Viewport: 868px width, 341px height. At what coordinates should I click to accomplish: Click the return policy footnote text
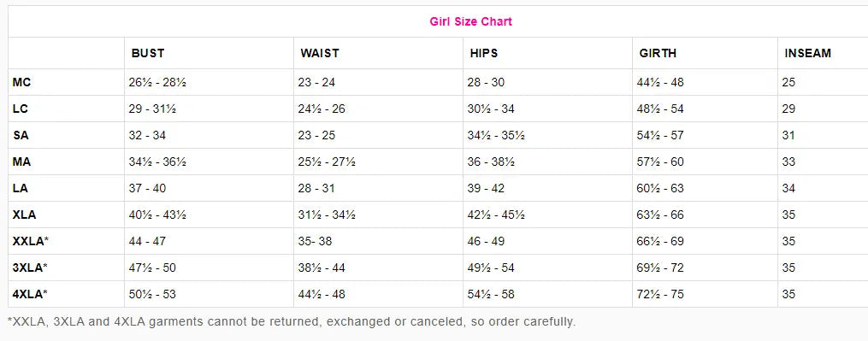click(291, 321)
